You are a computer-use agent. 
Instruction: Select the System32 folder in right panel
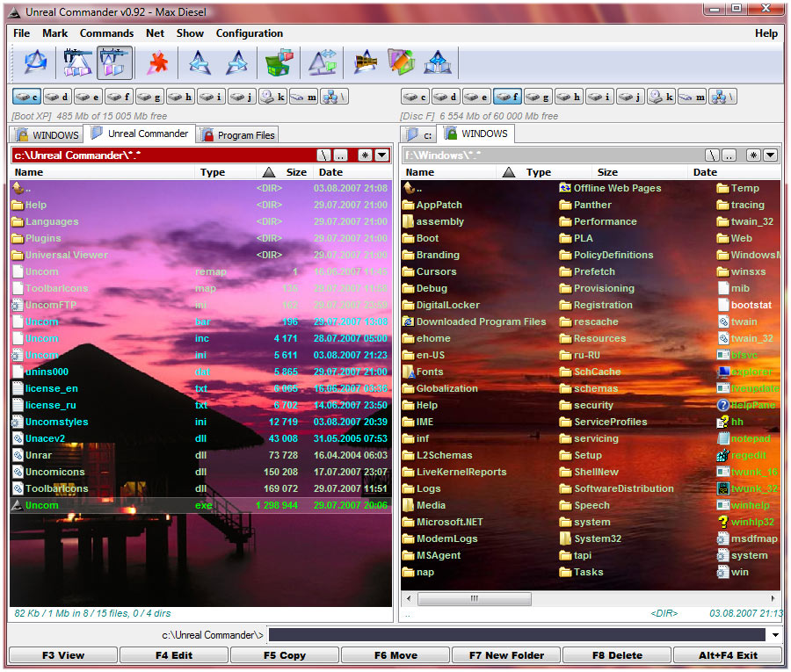click(591, 538)
